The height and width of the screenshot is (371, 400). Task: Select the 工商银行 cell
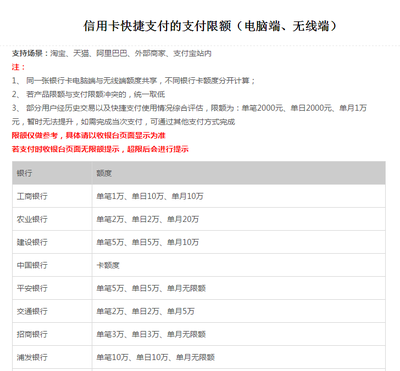tap(52, 196)
